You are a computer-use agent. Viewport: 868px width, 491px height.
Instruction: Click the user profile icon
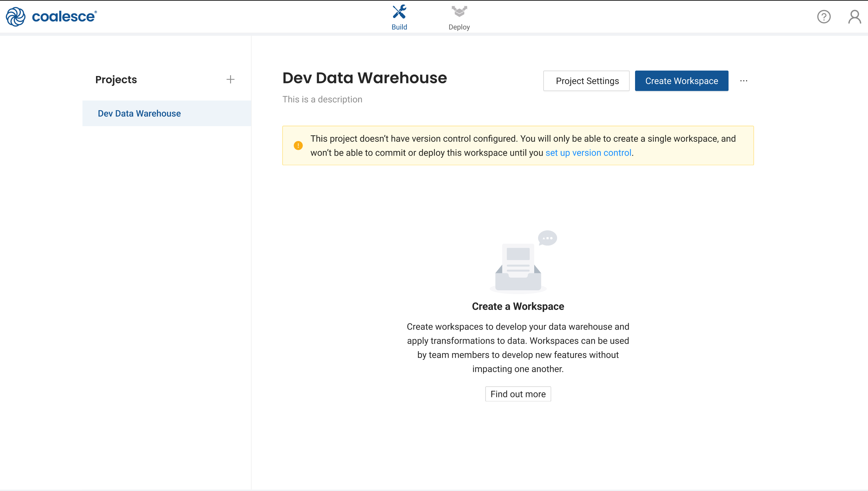click(x=854, y=16)
